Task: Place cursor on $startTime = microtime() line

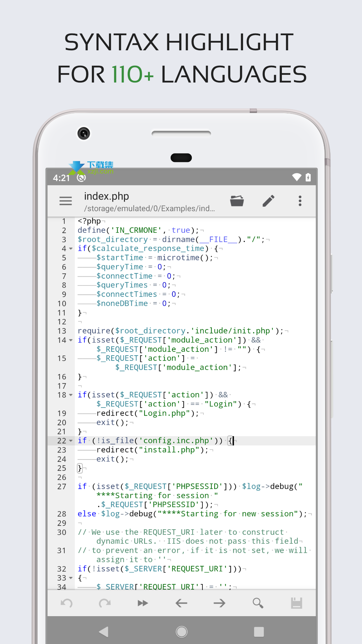Action: [x=155, y=258]
